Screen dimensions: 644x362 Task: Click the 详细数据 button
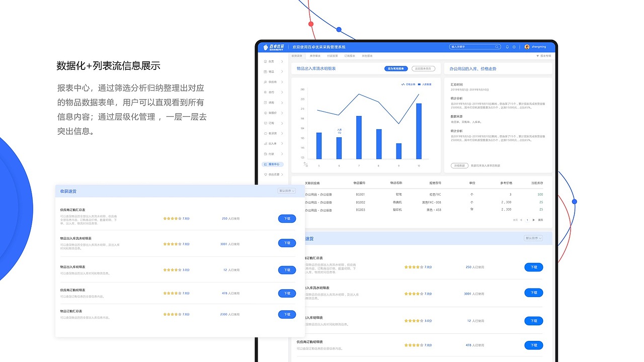coord(459,165)
